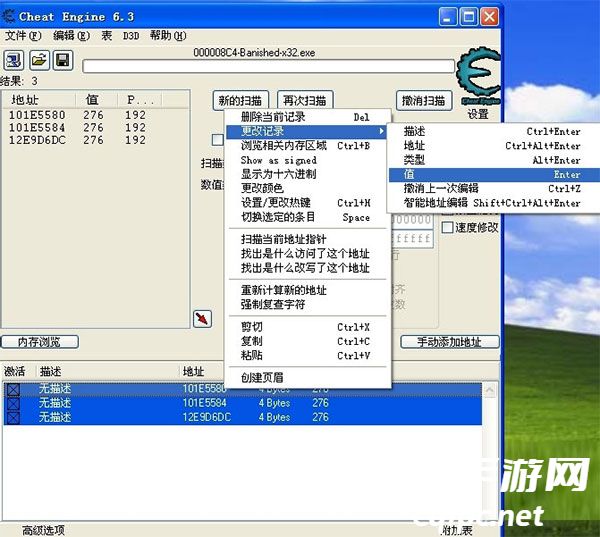
Task: Select 删除当前记录 in context menu
Action: pyautogui.click(x=306, y=117)
